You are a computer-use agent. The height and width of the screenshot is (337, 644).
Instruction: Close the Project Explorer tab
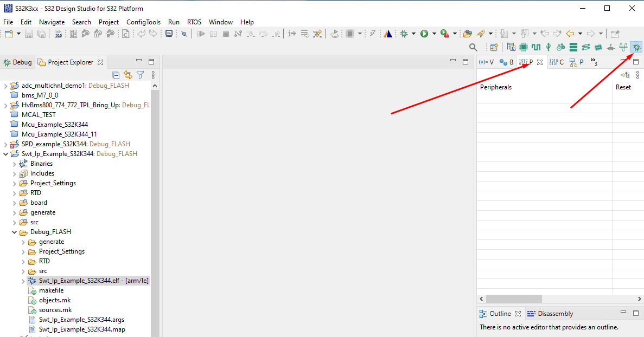[100, 62]
